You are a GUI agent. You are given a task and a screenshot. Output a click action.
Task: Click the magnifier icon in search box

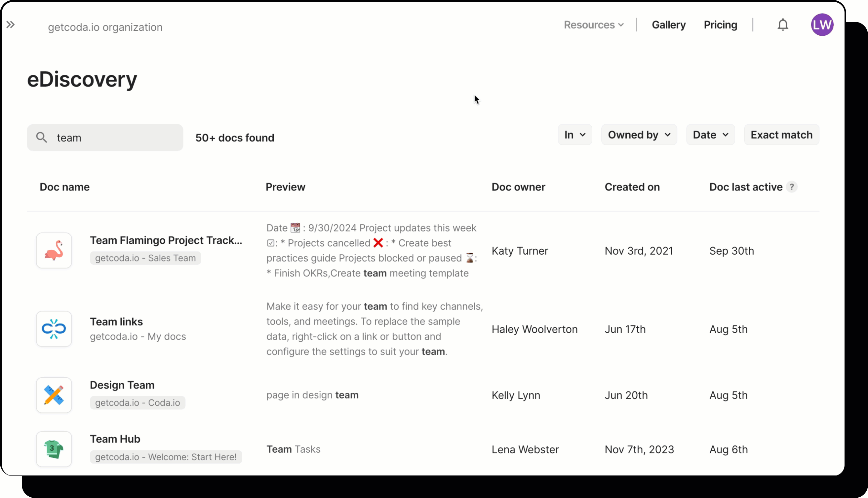(x=42, y=138)
